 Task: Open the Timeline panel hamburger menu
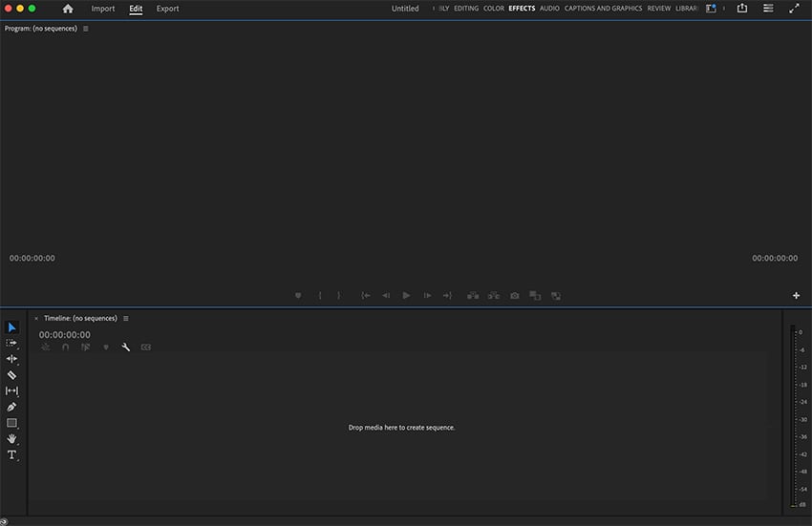[126, 319]
